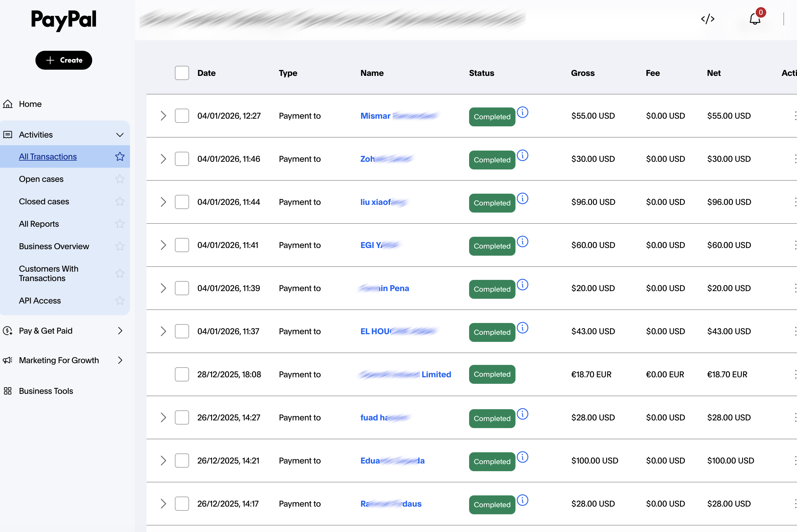Click the Marketing For Growth megaphone icon
The height and width of the screenshot is (532, 797).
7,360
